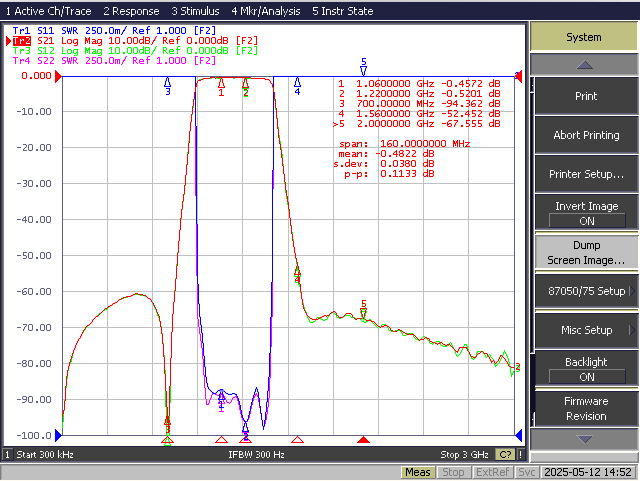The image size is (640, 481).
Task: Open the Response menu
Action: click(x=131, y=11)
